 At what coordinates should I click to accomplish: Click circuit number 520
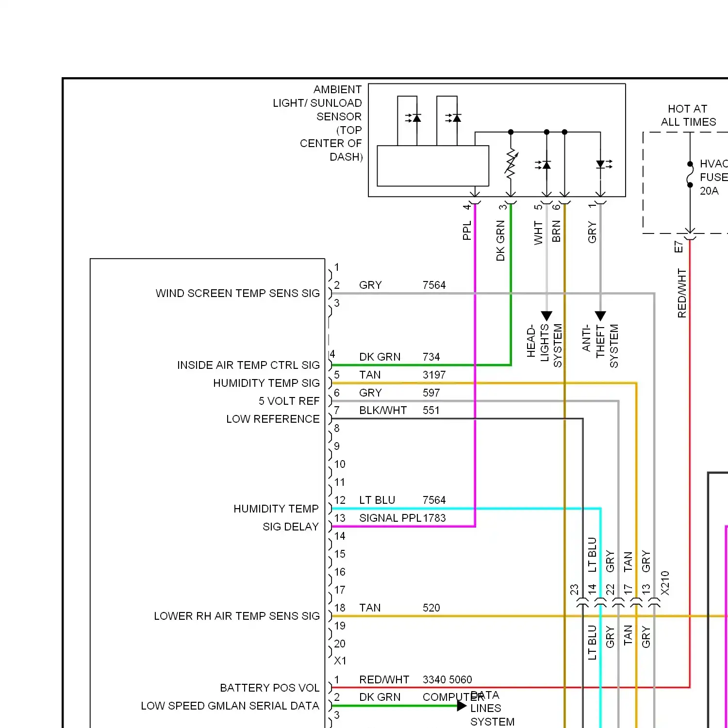pos(431,608)
